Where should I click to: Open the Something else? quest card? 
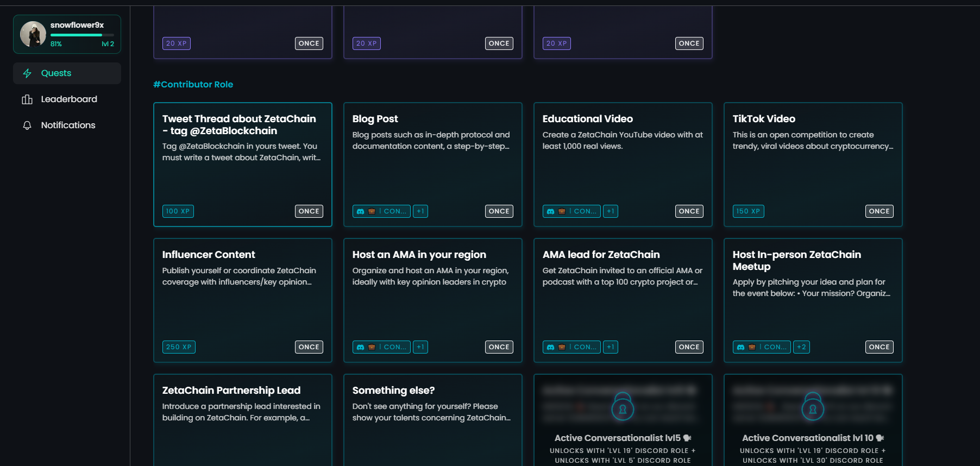click(x=433, y=420)
